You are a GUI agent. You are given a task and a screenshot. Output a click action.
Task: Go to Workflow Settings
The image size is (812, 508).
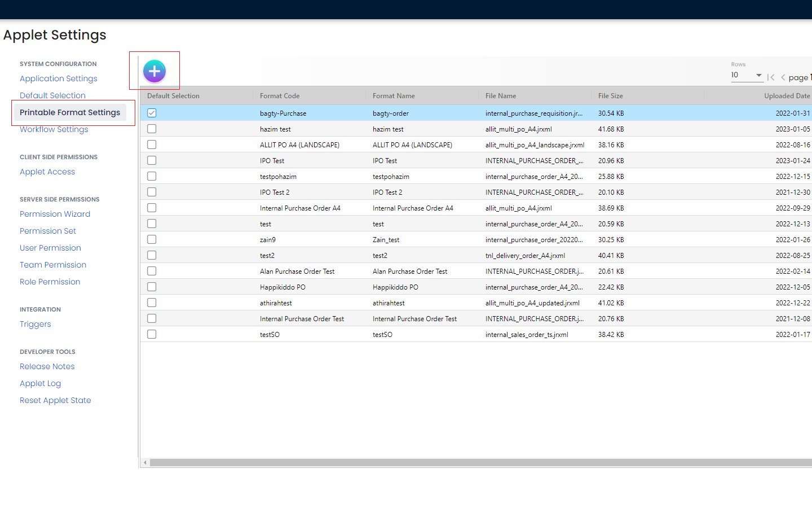click(54, 129)
